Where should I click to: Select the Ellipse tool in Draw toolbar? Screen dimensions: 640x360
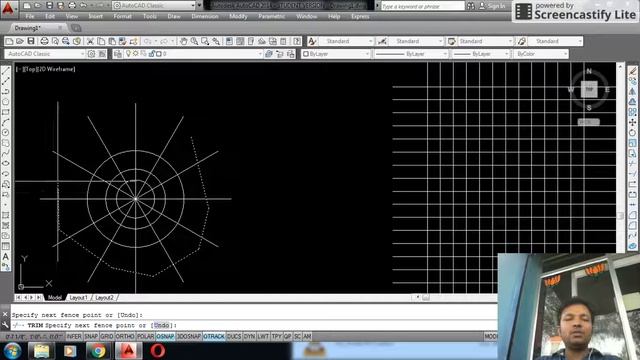tap(6, 163)
